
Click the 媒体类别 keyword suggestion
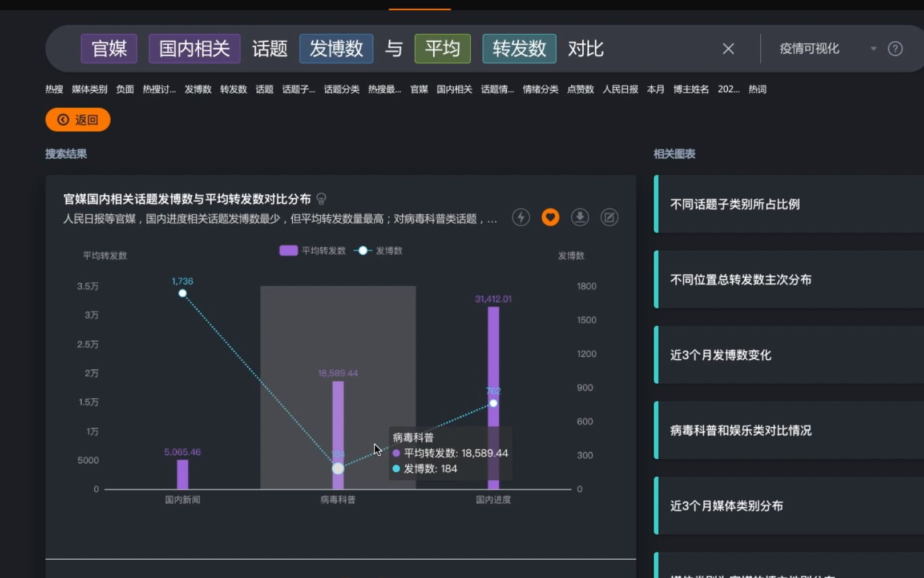pos(90,89)
